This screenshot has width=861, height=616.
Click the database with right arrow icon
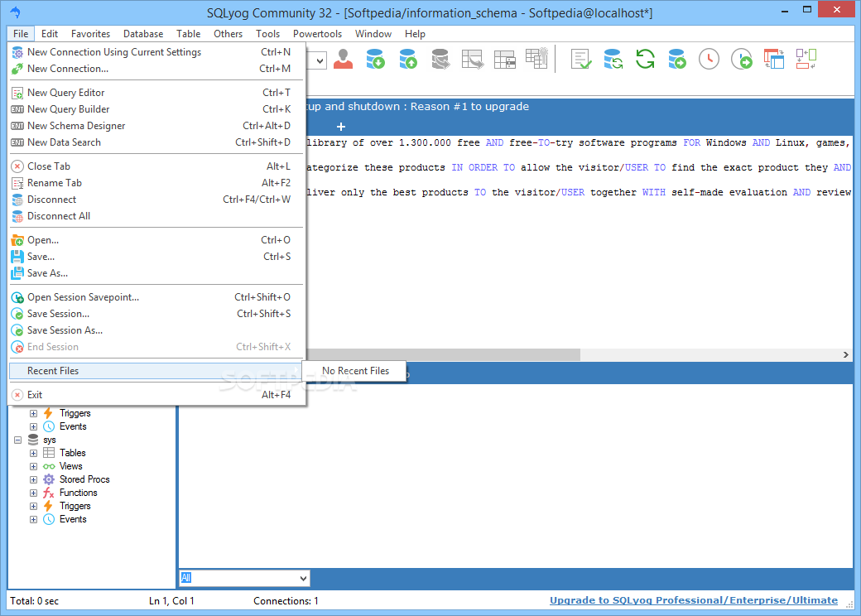coord(677,59)
